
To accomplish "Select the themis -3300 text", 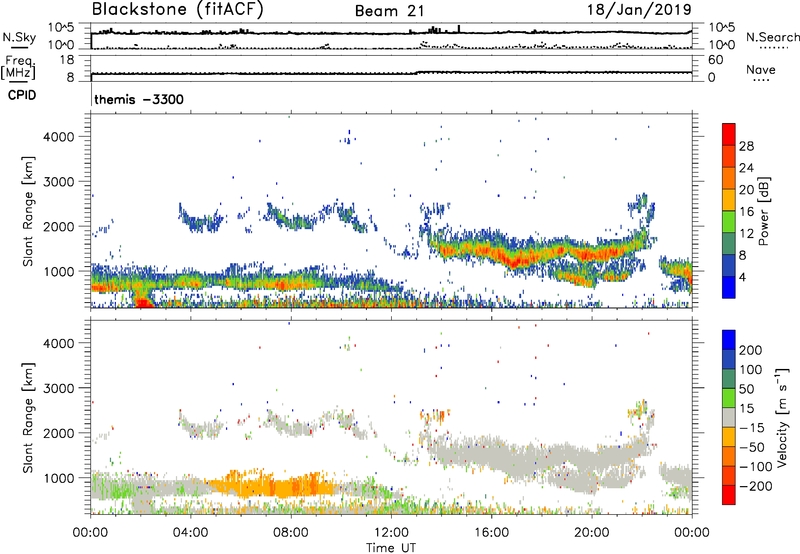I will 139,99.
